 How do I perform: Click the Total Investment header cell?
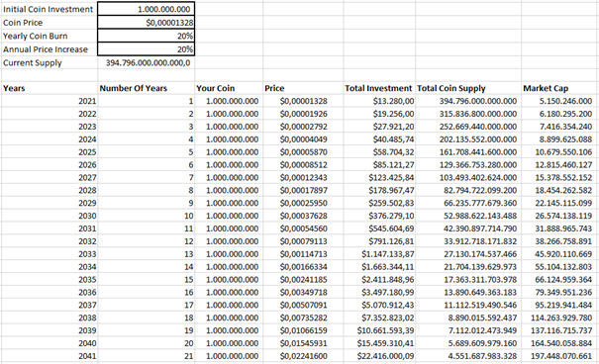point(379,88)
